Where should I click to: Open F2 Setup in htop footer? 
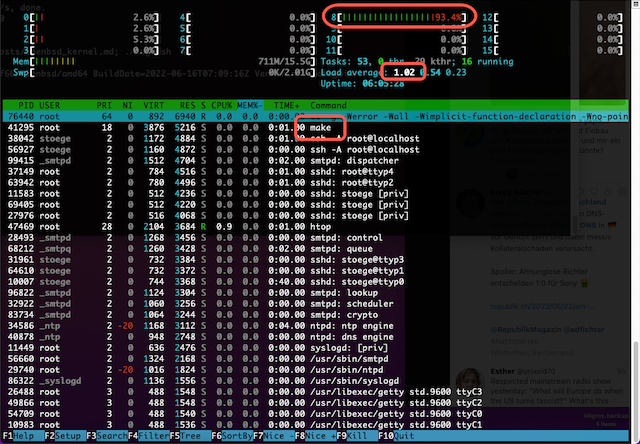coord(65,436)
